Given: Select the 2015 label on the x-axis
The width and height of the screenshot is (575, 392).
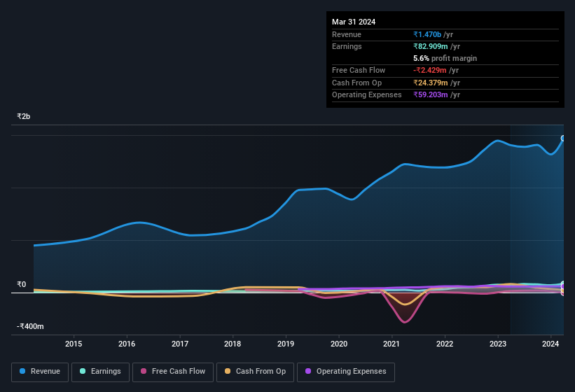Looking at the screenshot, I should (x=74, y=344).
